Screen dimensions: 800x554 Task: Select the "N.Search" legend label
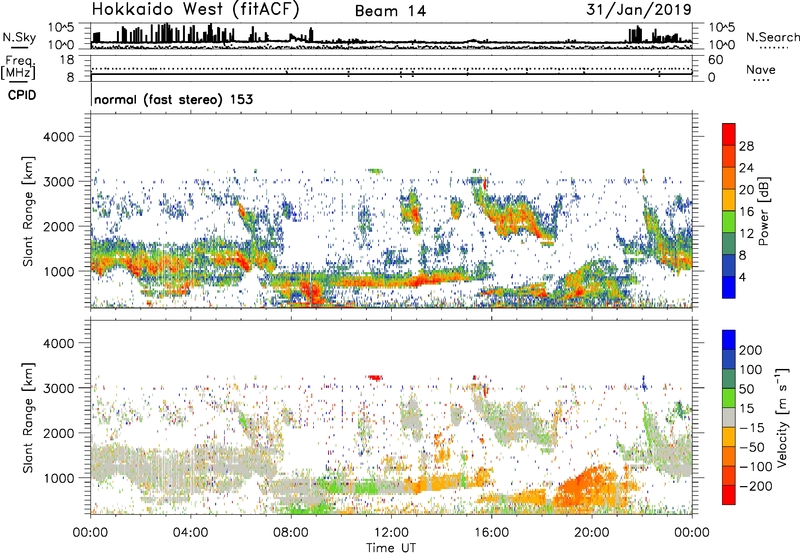coord(772,37)
